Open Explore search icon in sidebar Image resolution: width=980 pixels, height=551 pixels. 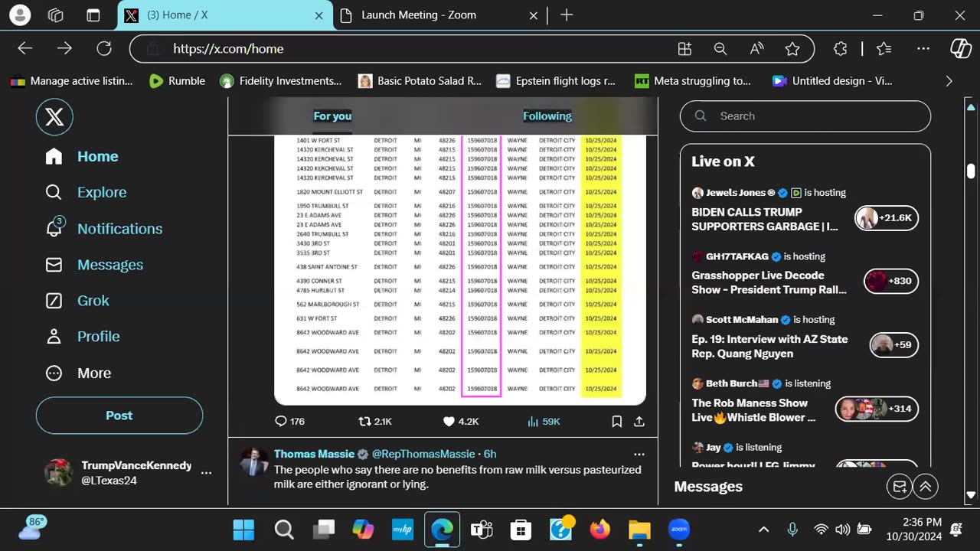(x=54, y=192)
